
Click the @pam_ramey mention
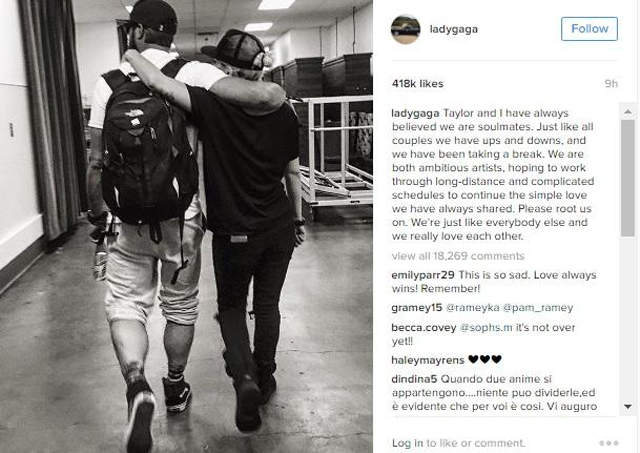point(538,308)
